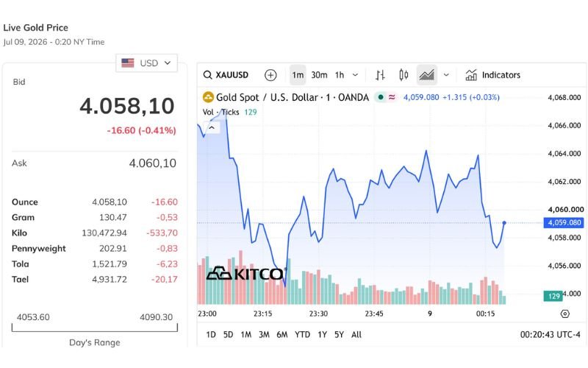The height and width of the screenshot is (368, 588).
Task: Select the YTD date range
Action: (x=302, y=335)
